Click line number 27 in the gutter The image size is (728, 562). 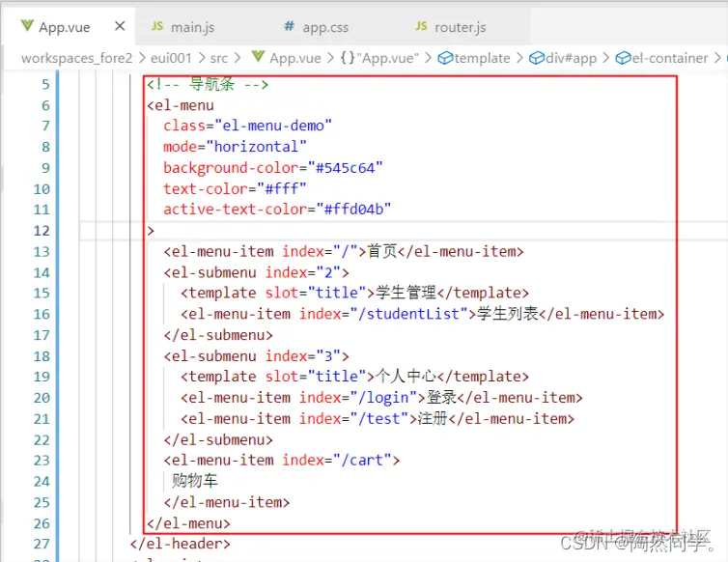coord(42,544)
